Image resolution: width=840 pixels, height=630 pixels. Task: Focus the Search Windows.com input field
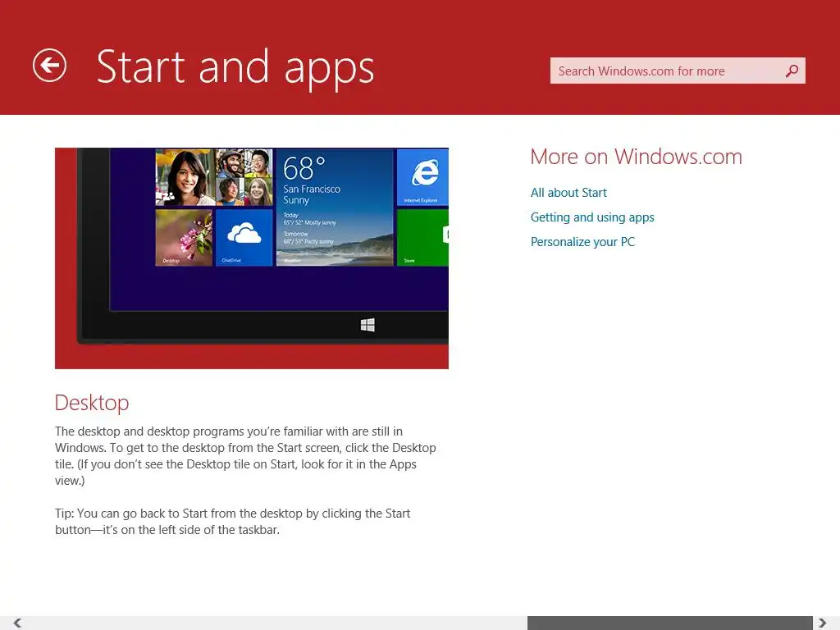[677, 71]
